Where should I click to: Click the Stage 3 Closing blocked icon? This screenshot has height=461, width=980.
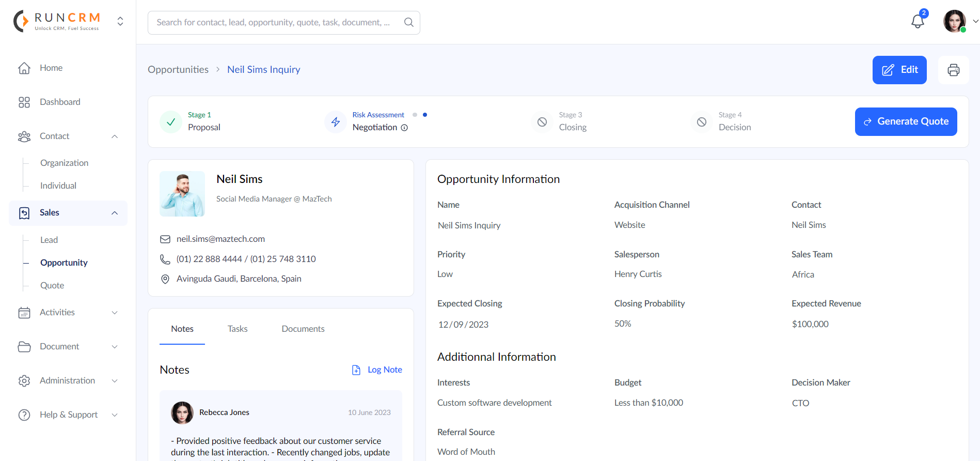pos(542,122)
